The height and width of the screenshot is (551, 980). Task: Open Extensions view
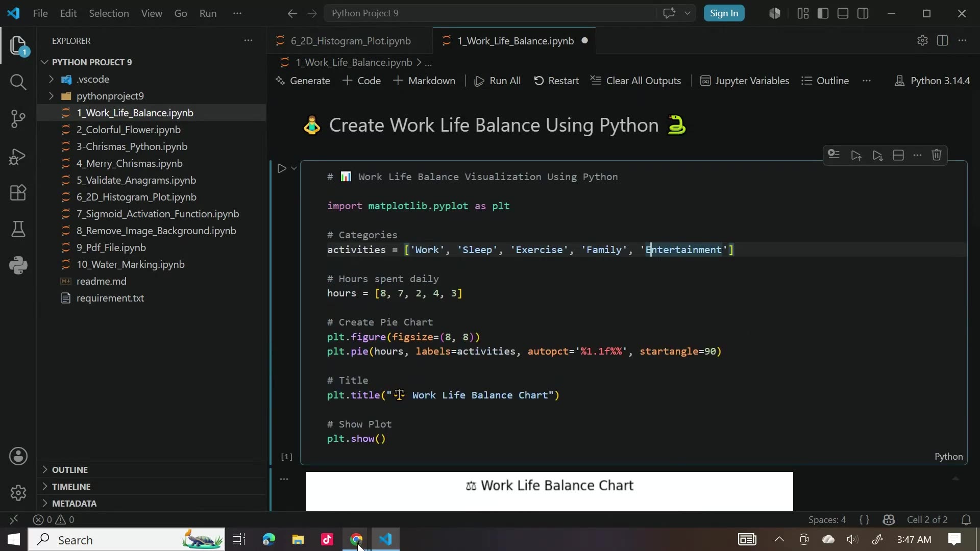pos(18,193)
